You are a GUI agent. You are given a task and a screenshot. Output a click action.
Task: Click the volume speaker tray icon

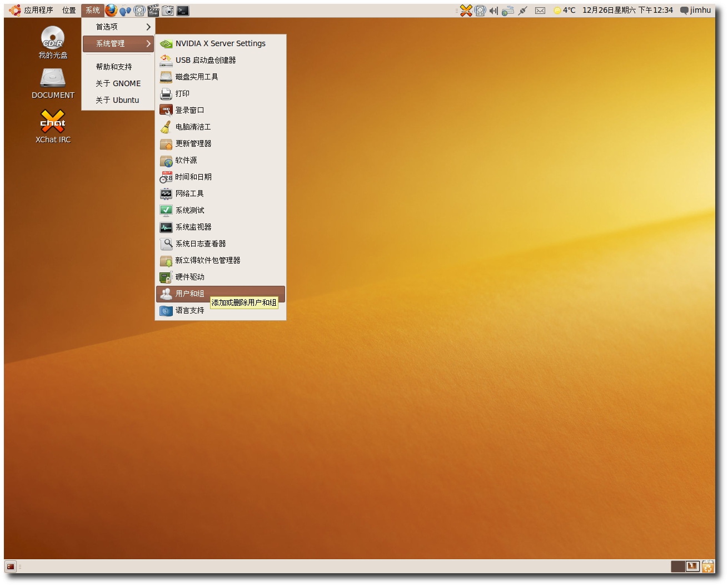click(493, 11)
